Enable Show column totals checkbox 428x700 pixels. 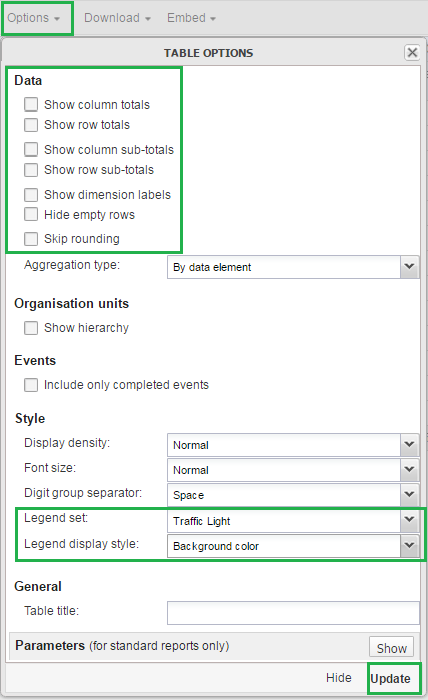31,104
